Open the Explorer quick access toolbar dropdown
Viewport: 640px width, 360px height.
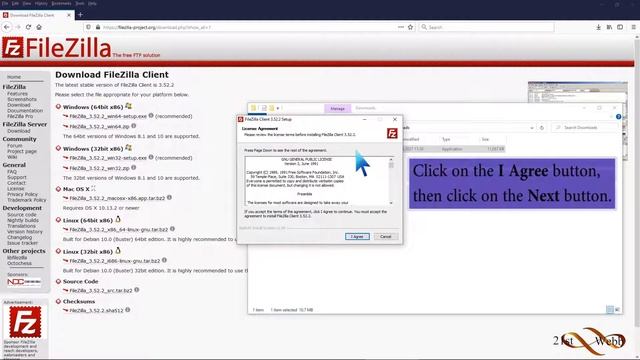pyautogui.click(x=278, y=108)
